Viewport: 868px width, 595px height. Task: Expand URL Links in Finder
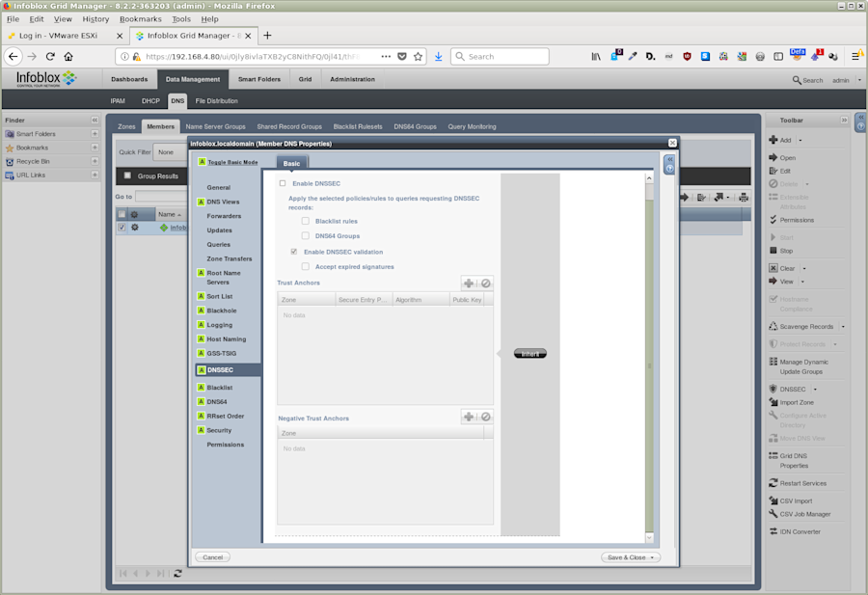(95, 175)
